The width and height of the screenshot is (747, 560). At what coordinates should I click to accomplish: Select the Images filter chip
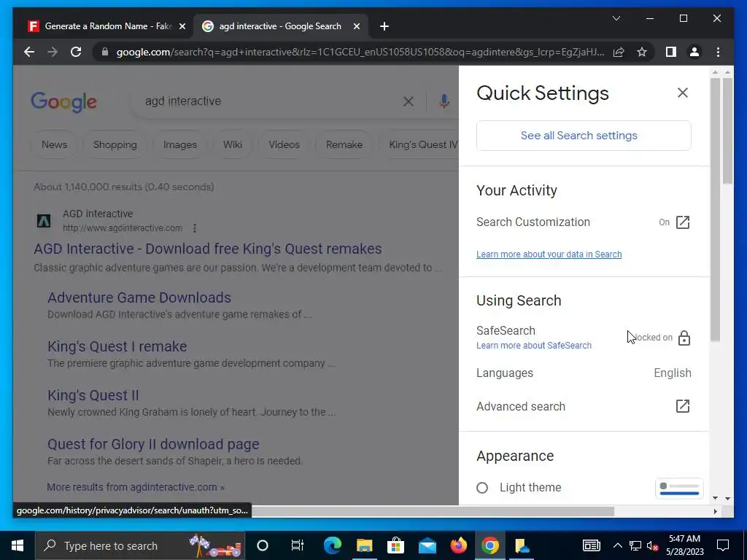click(179, 145)
